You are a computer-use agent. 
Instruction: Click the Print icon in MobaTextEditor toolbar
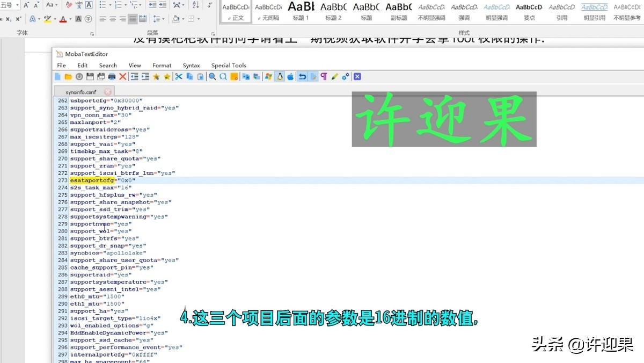pos(112,77)
